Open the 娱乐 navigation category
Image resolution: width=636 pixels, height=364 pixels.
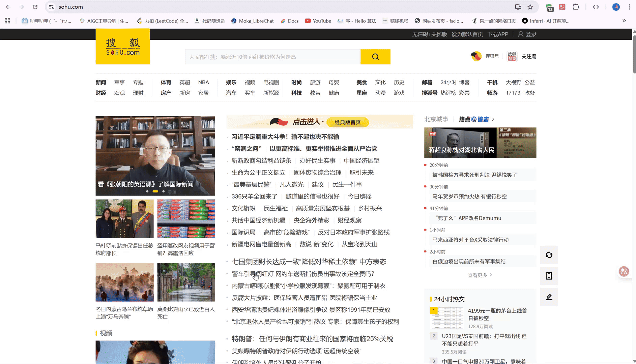click(x=231, y=82)
